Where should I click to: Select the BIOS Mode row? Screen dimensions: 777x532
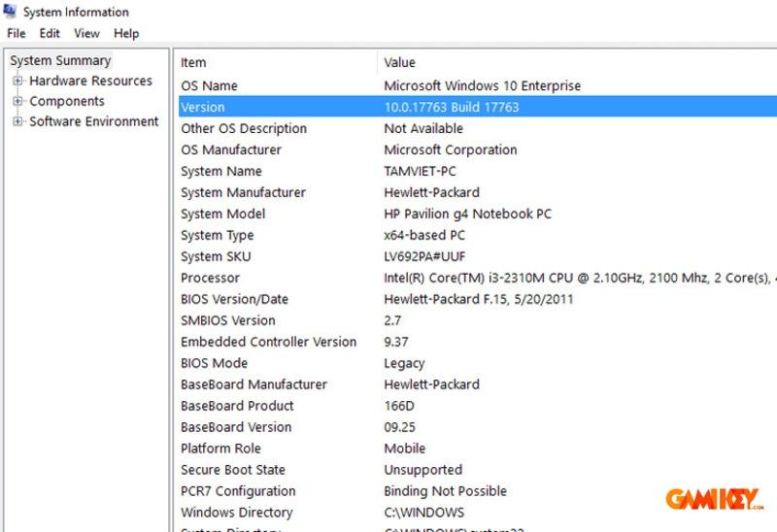pyautogui.click(x=478, y=362)
